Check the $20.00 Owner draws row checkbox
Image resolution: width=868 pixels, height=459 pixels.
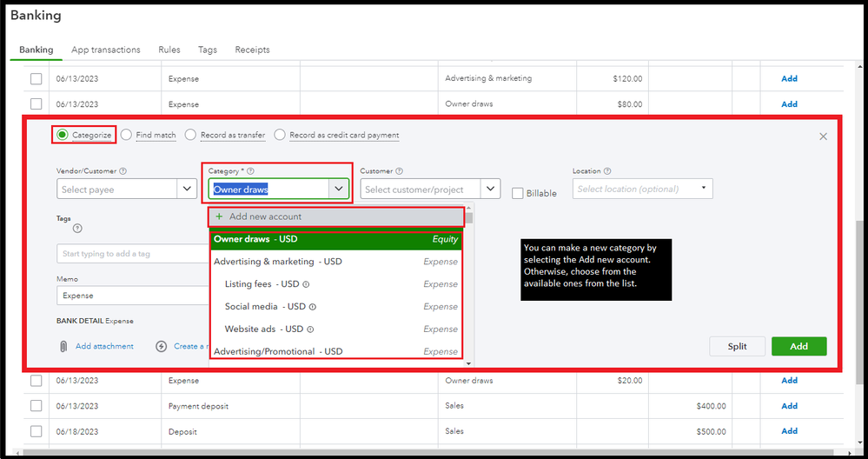pyautogui.click(x=36, y=381)
